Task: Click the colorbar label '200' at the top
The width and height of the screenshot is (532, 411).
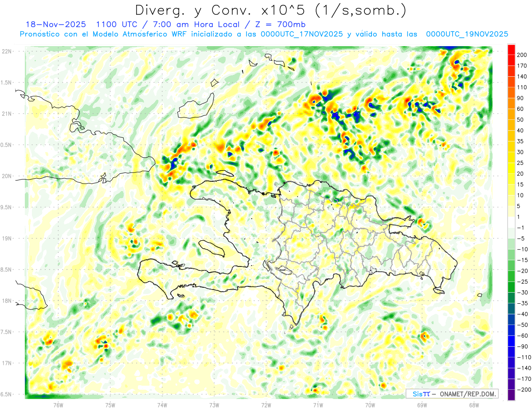Action: pos(521,55)
